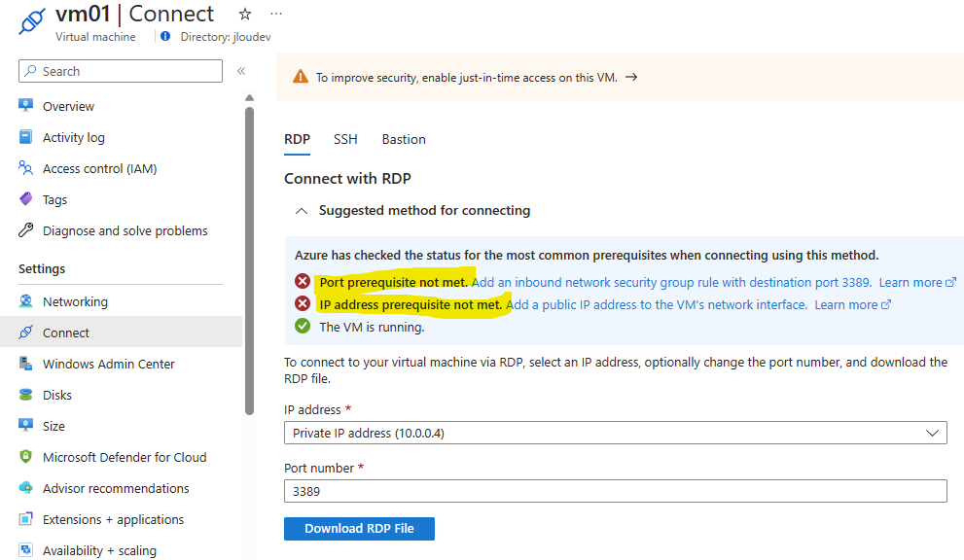Viewport: 964px width, 560px height.
Task: Click the orange warning triangle icon
Action: [300, 77]
